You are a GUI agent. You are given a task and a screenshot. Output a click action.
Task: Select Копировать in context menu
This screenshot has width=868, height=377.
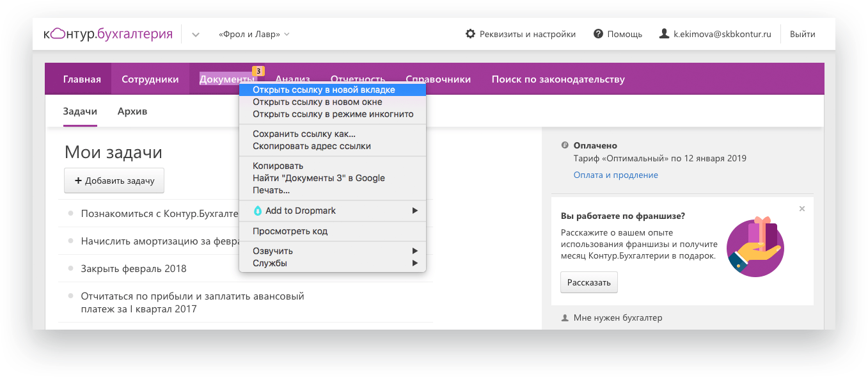(333, 166)
